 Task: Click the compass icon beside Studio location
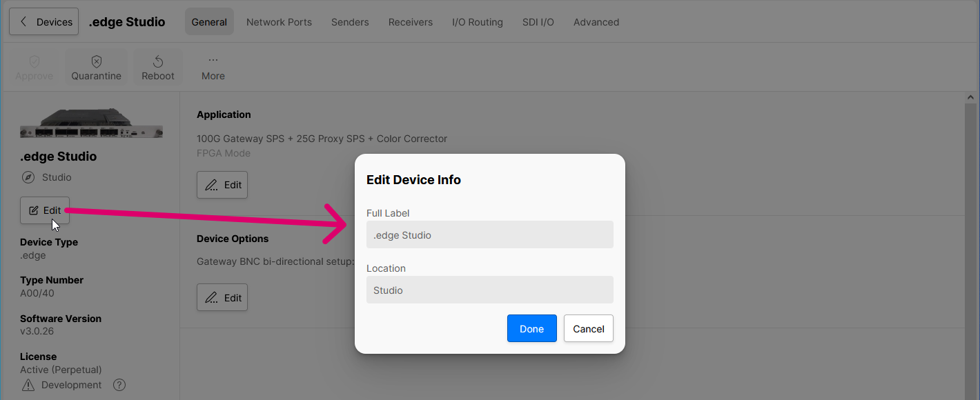coord(28,177)
